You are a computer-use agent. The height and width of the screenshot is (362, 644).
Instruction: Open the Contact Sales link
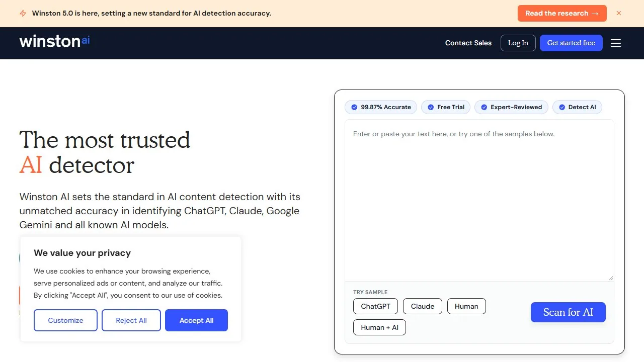pyautogui.click(x=468, y=43)
